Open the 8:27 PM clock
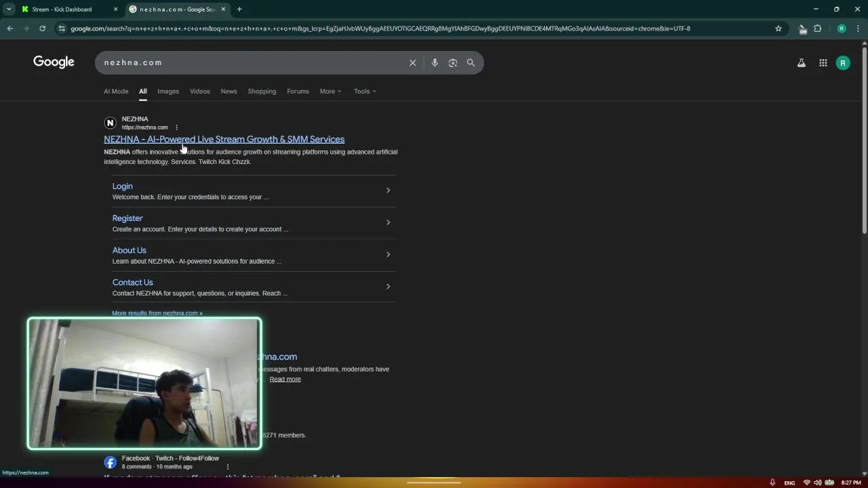 pos(851,483)
